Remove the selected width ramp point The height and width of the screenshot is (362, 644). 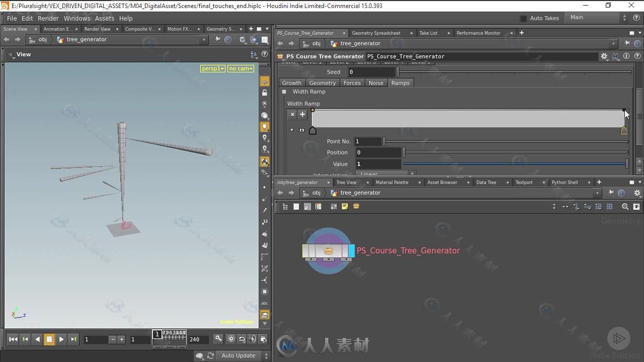292,115
